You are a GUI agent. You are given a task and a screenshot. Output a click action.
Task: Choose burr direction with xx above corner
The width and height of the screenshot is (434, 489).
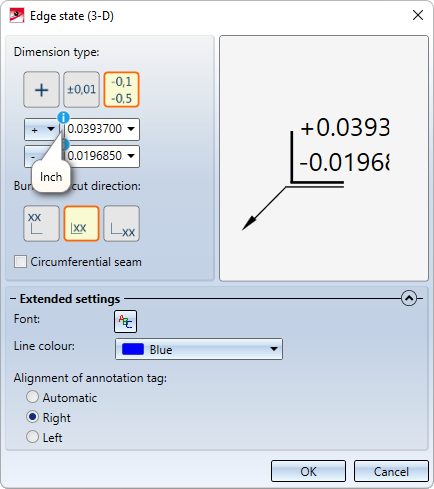(x=42, y=223)
